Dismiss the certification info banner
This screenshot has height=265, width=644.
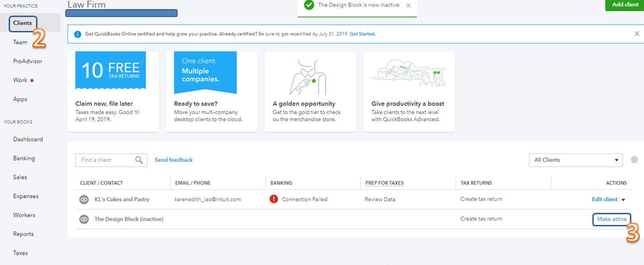pyautogui.click(x=637, y=34)
